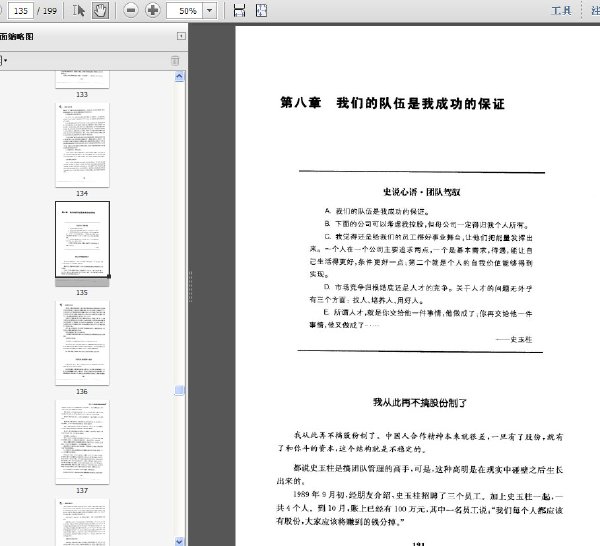
Task: Click page label 136 under thumbnail
Action: [x=82, y=391]
